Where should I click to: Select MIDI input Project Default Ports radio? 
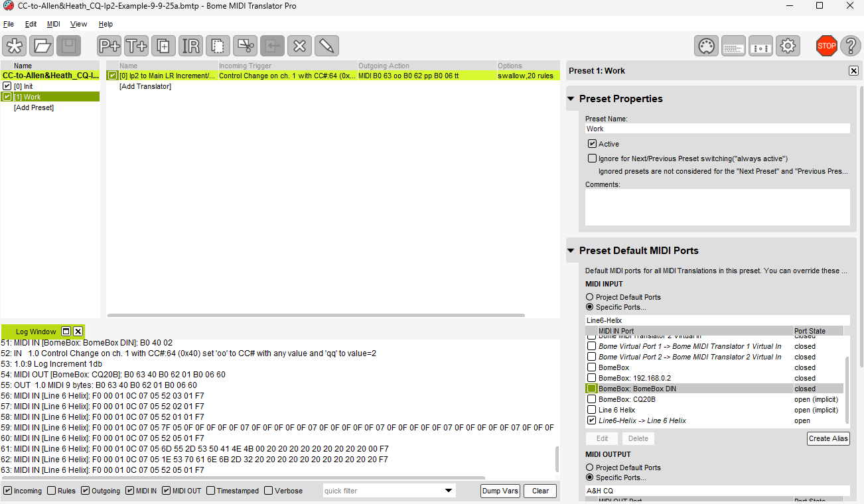589,297
